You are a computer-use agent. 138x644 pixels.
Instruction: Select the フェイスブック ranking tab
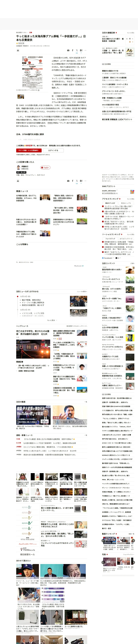(x=110, y=238)
